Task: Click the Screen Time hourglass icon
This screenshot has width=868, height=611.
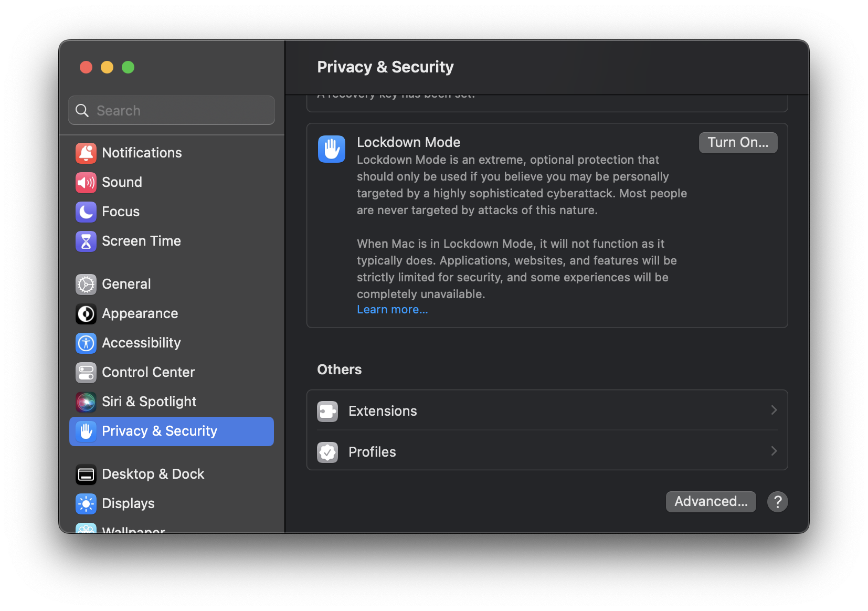Action: 86,241
